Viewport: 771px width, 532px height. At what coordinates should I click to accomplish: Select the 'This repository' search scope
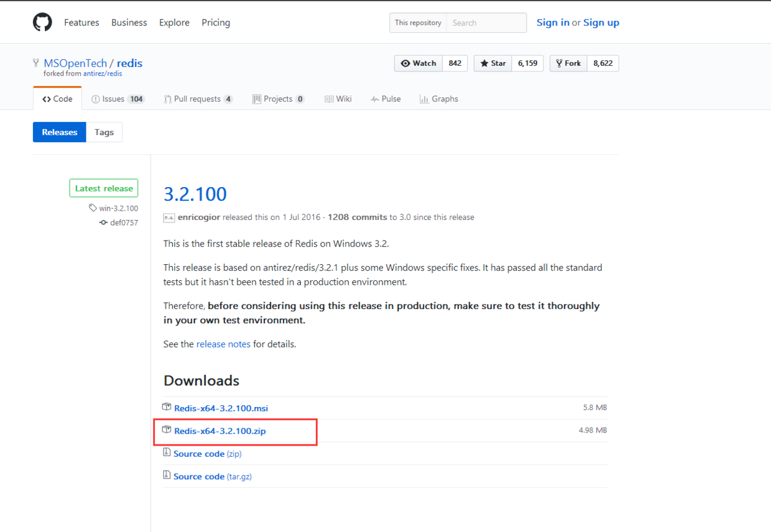[418, 23]
